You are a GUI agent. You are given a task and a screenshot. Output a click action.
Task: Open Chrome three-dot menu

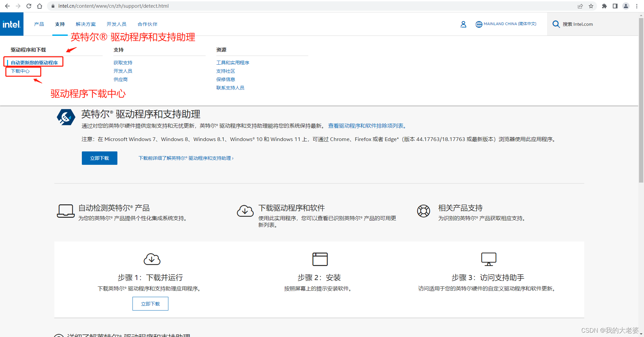coord(637,6)
